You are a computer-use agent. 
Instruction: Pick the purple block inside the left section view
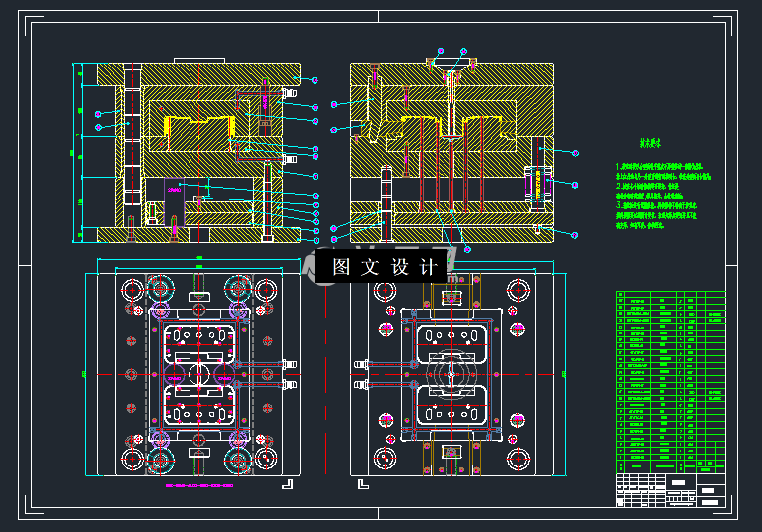pyautogui.click(x=174, y=202)
